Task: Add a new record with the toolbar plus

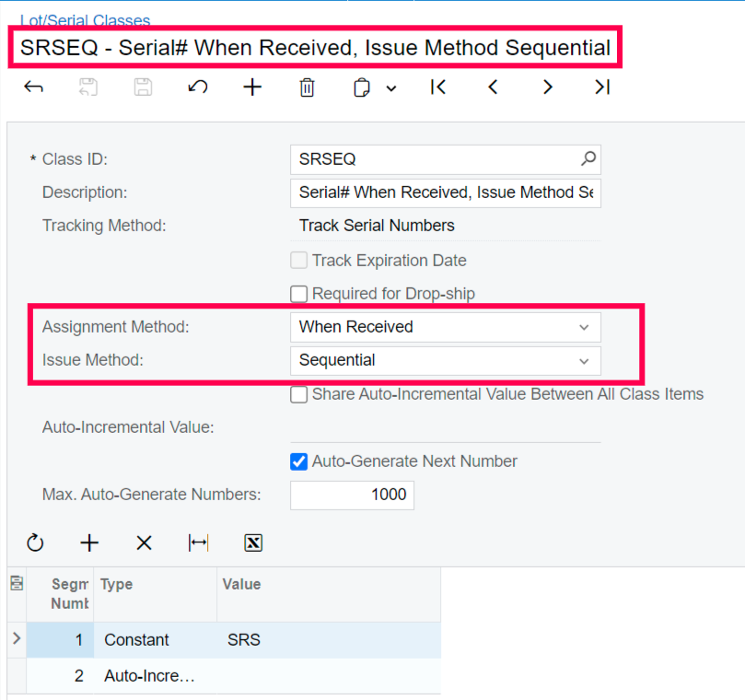Action: pyautogui.click(x=252, y=87)
